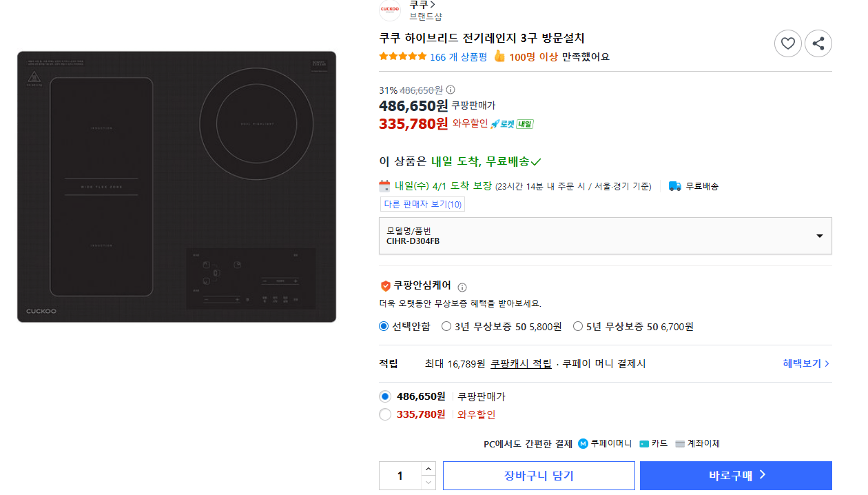Open the 모델명/품번 dropdown
Screen dimensions: 868x495
818,235
